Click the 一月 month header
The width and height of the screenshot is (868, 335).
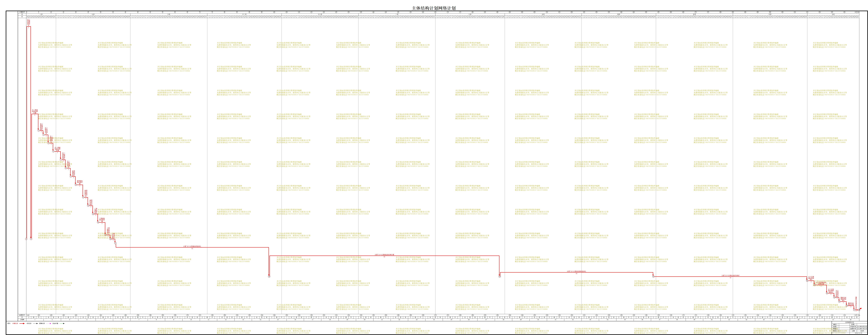(x=397, y=15)
